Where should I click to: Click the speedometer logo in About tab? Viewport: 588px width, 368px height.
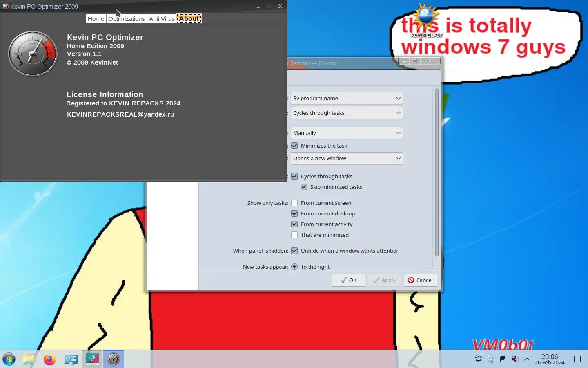tap(33, 54)
